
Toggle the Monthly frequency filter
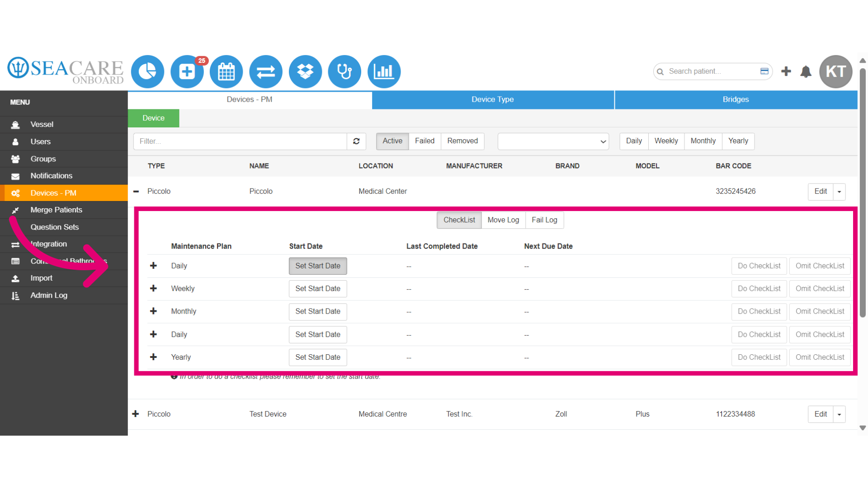(703, 141)
